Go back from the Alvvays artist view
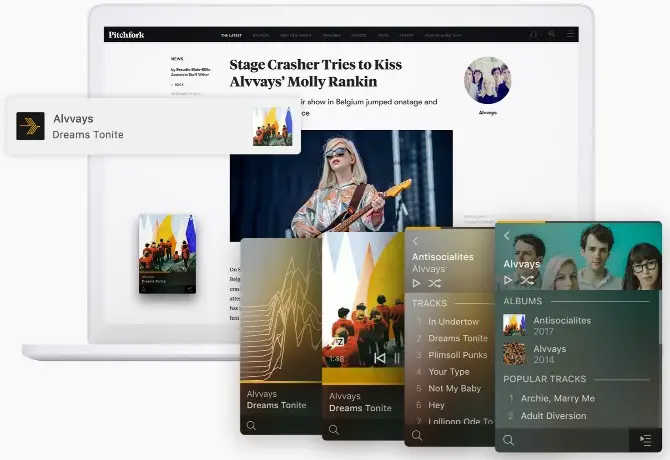 (507, 235)
